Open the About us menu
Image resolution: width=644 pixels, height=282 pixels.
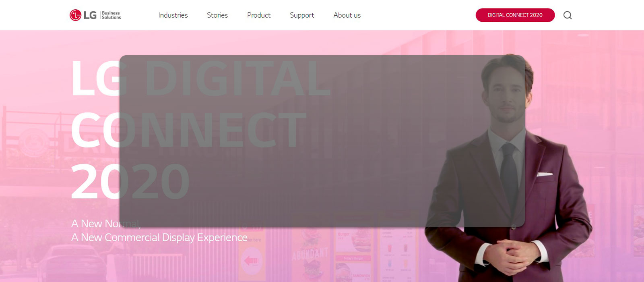pos(347,15)
